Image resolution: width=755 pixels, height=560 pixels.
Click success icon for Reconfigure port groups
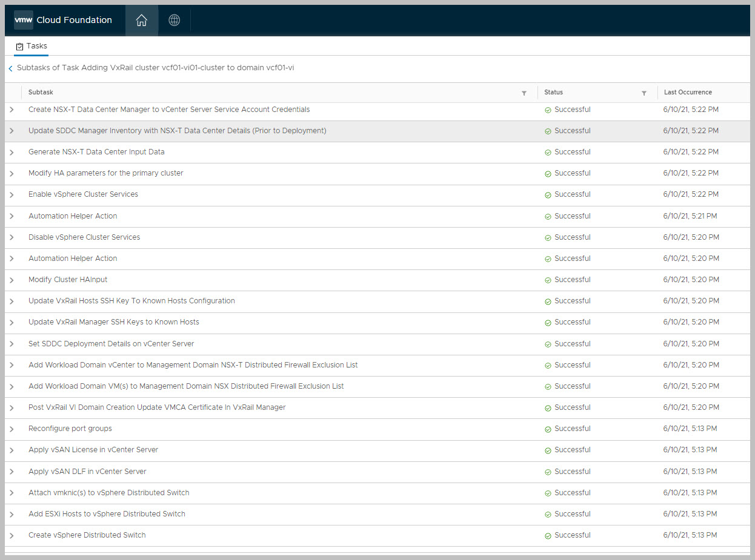(548, 429)
